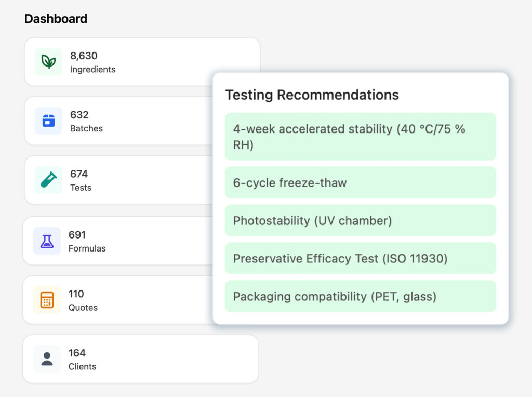Screen dimensions: 532x397
Task: Click the person Clients icon
Action: coord(47,359)
